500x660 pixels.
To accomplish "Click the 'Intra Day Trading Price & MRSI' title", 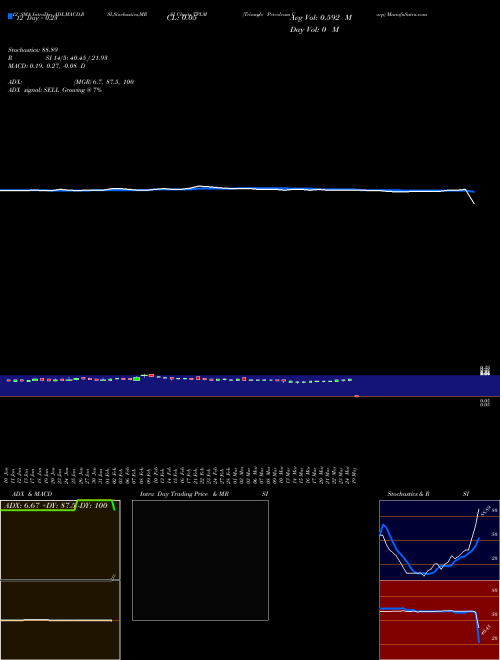I will (204, 494).
